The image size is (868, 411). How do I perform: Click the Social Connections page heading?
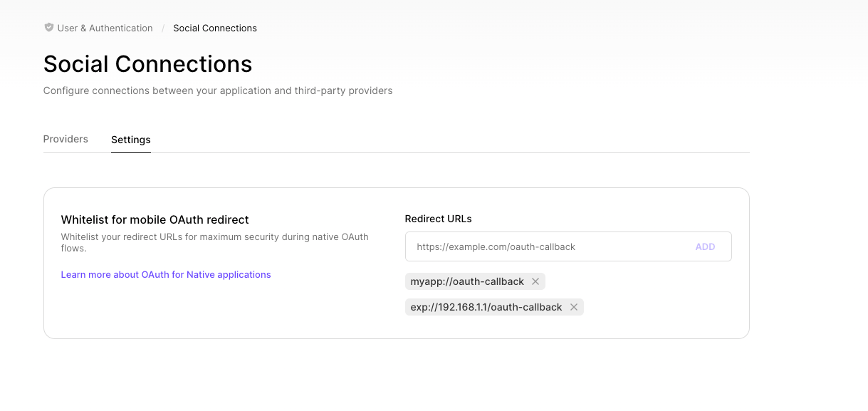click(x=147, y=64)
